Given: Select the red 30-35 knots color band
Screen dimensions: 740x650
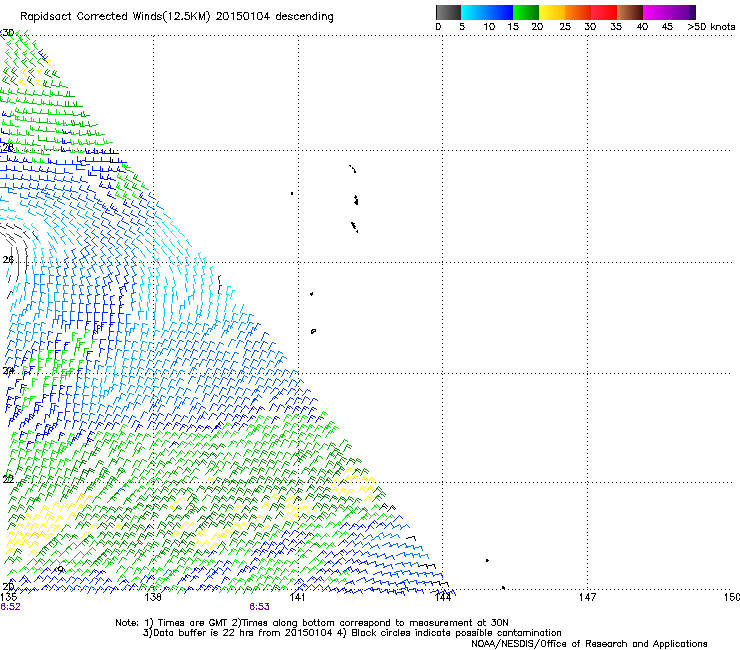Looking at the screenshot, I should [x=604, y=12].
